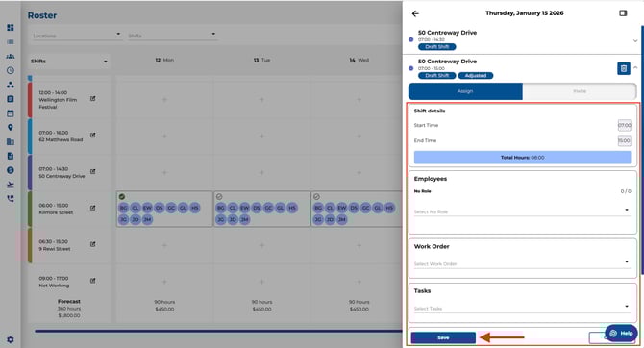Click the Total Hours: 08:00 bar
Viewport: 644px width, 348px height.
click(523, 158)
